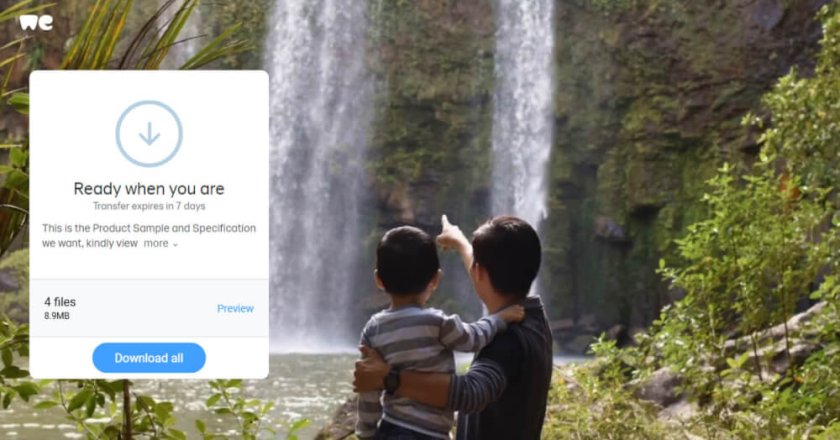Click the wristwatch on the man's arm

[392, 382]
